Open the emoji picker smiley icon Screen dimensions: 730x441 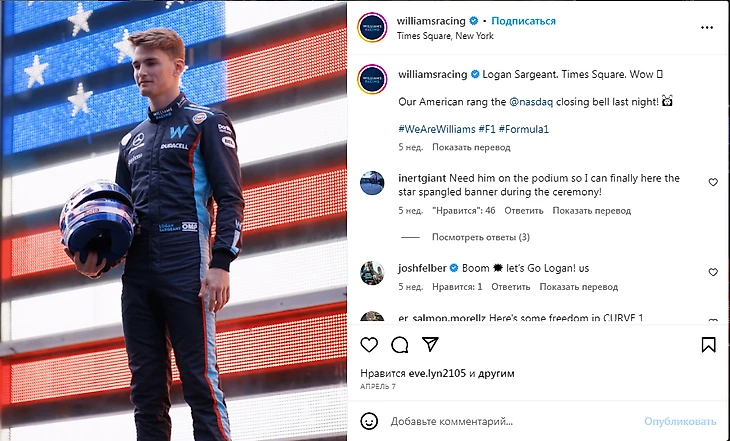pyautogui.click(x=369, y=421)
